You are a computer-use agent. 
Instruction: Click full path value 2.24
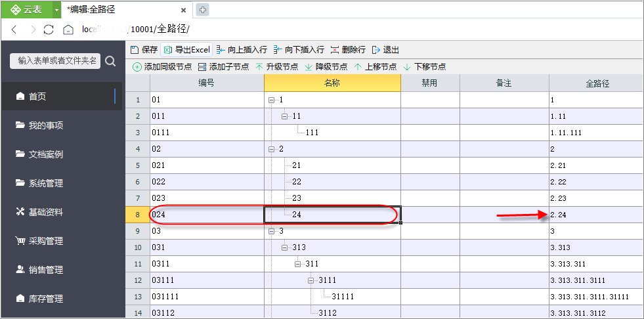[x=559, y=215]
